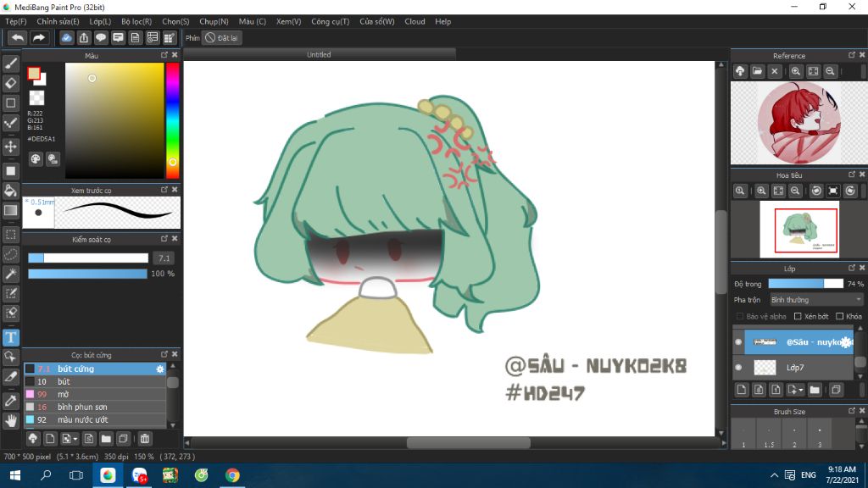Click the Redo arrow
This screenshot has height=488, width=868.
coord(39,37)
